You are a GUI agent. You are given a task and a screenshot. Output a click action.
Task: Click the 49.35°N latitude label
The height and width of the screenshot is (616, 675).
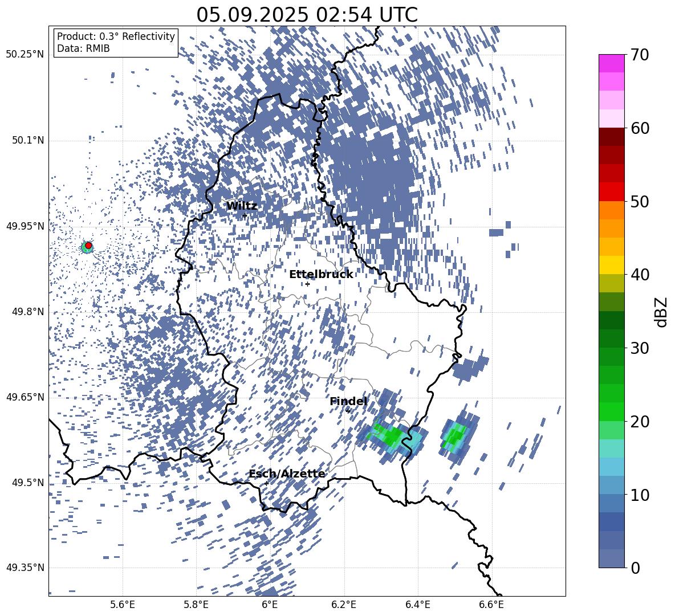(25, 568)
